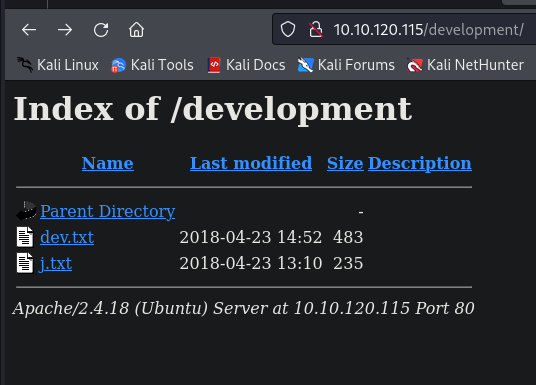Go back to the previous page
Image resolution: width=536 pixels, height=385 pixels.
coord(29,30)
